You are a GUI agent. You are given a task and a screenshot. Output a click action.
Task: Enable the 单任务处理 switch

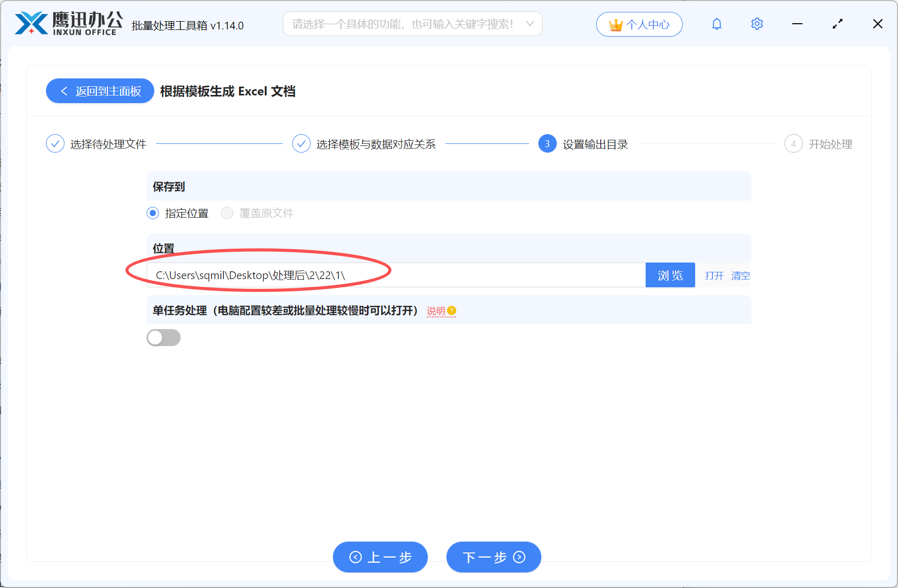(x=164, y=337)
